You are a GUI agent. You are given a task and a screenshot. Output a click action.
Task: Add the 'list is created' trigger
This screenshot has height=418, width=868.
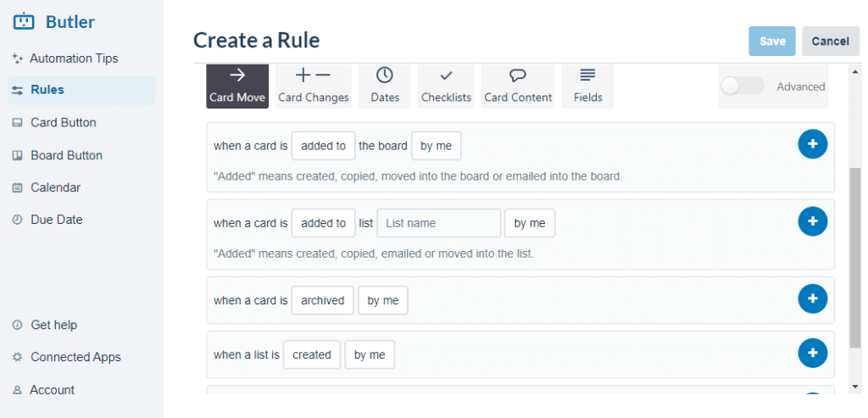813,353
